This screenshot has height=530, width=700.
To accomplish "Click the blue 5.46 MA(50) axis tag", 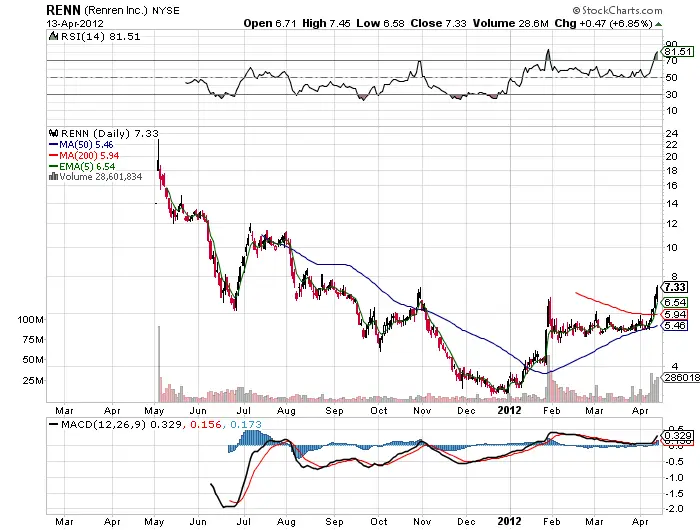I will tap(674, 326).
